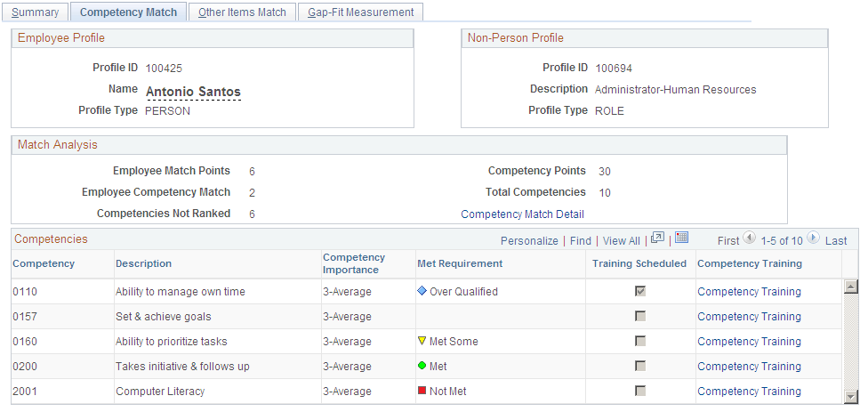The height and width of the screenshot is (412, 868).
Task: Click PERSON profile type value
Action: coord(167,110)
